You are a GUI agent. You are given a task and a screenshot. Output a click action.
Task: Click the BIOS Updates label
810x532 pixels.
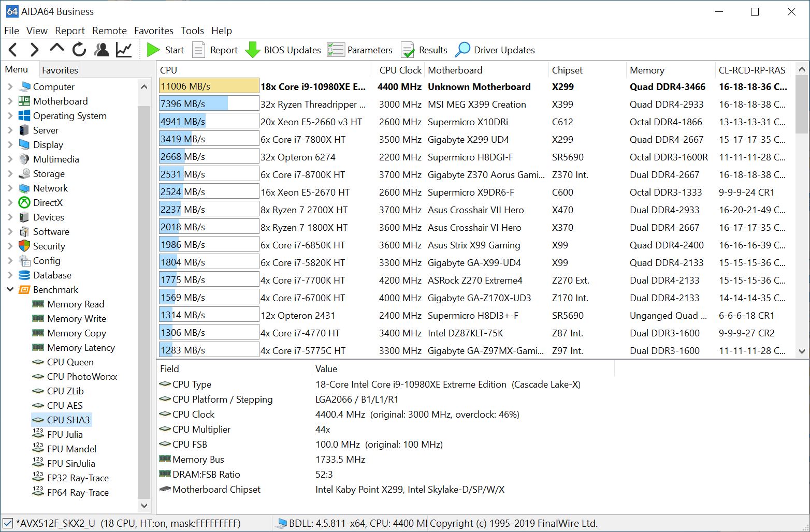coord(293,50)
